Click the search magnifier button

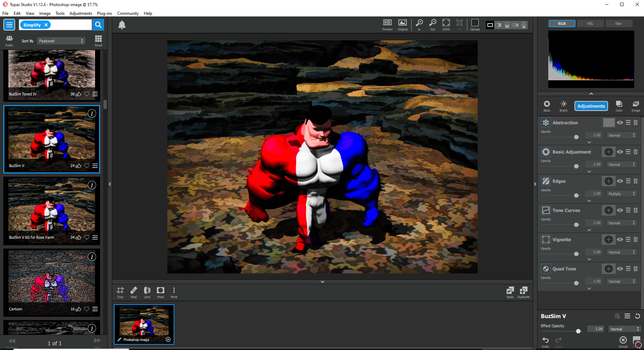[x=98, y=25]
